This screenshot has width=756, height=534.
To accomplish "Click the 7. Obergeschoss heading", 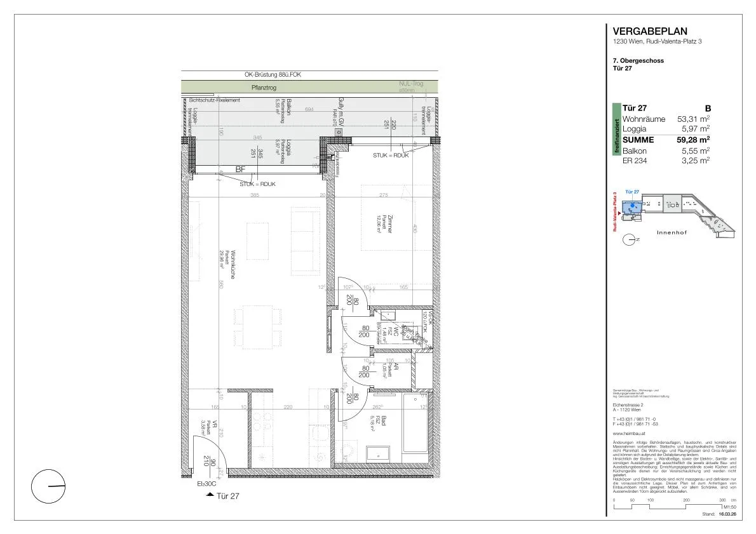I will pos(638,61).
